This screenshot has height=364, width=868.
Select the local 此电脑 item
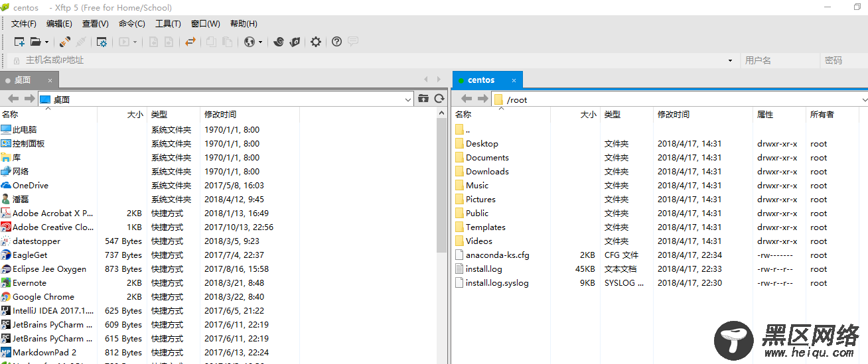coord(19,130)
